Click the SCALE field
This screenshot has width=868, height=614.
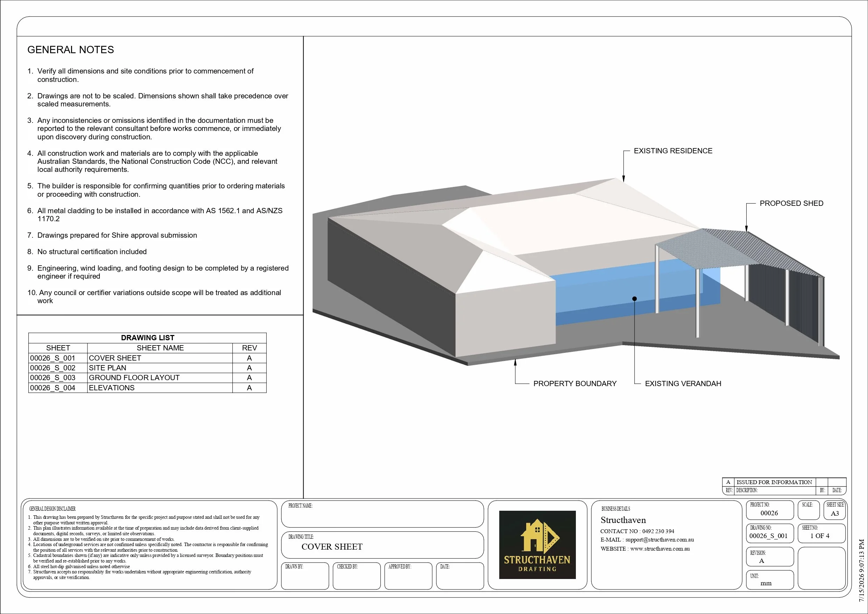coord(808,510)
